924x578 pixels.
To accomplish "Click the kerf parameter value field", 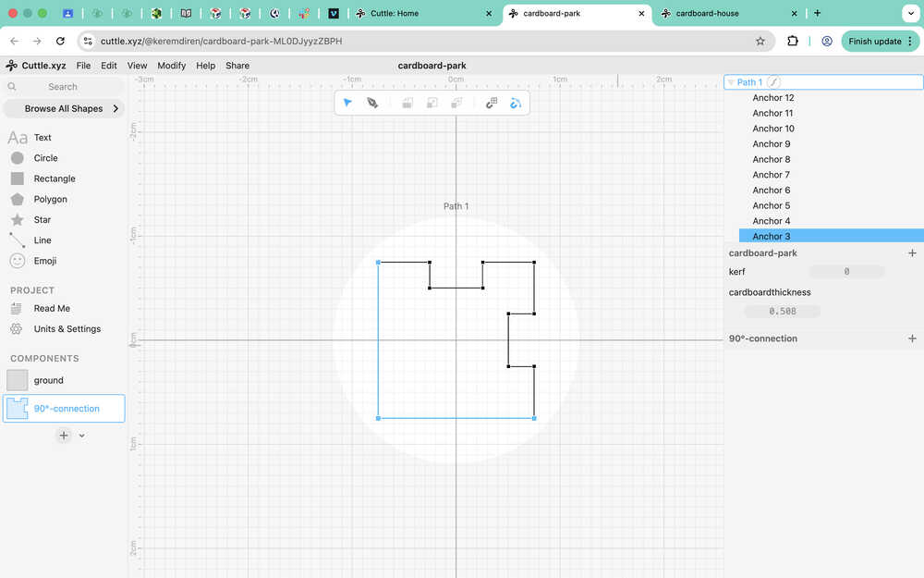I will [x=846, y=272].
